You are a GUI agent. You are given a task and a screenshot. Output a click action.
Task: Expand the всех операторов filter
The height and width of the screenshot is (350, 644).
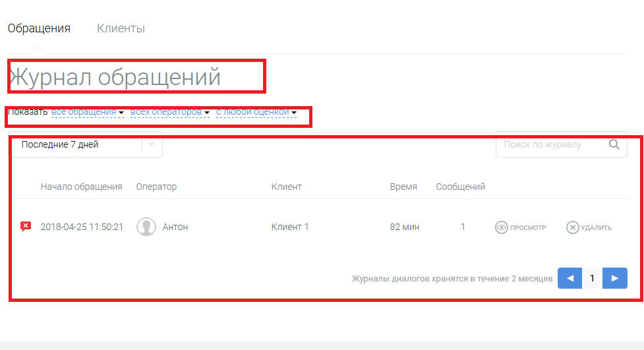(169, 112)
